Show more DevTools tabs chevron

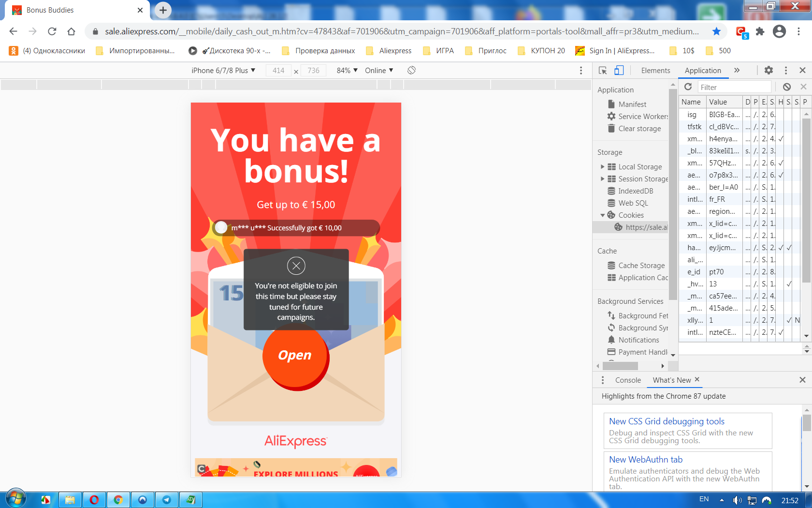click(x=737, y=71)
